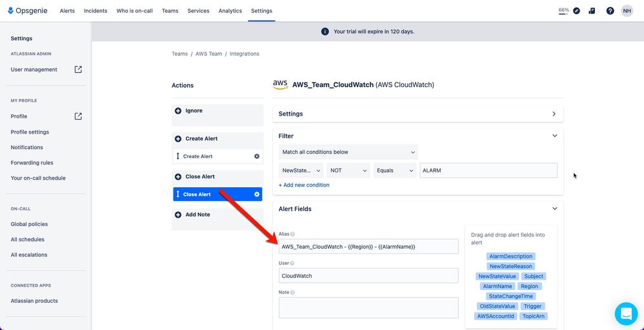Viewport: 644px width, 330px height.
Task: Open Notifications in sidebar
Action: (x=26, y=147)
